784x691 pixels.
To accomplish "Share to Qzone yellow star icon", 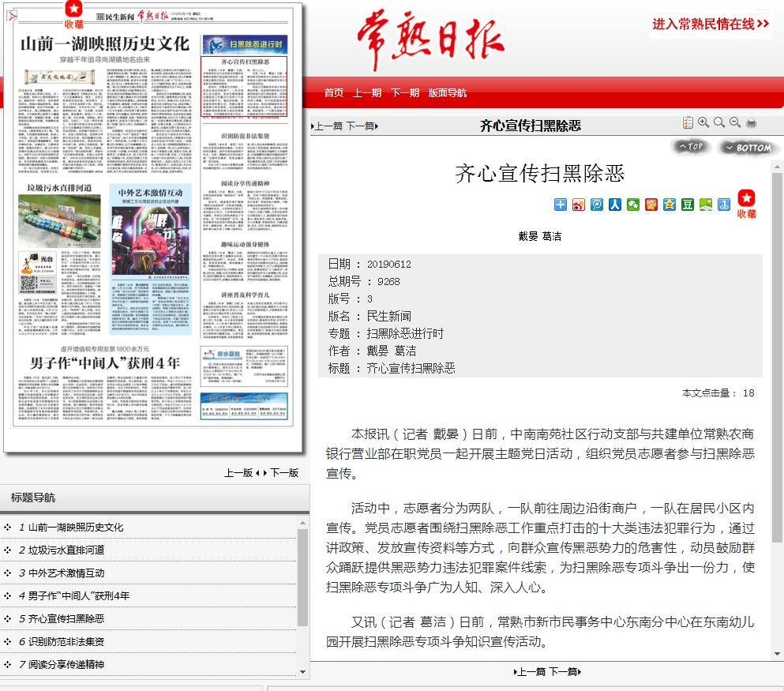I will 670,205.
